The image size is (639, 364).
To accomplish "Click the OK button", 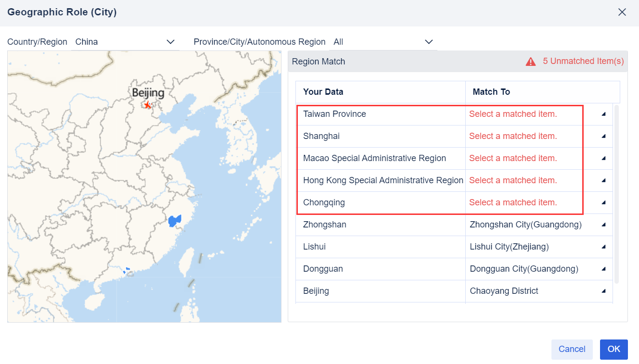I will pyautogui.click(x=613, y=349).
